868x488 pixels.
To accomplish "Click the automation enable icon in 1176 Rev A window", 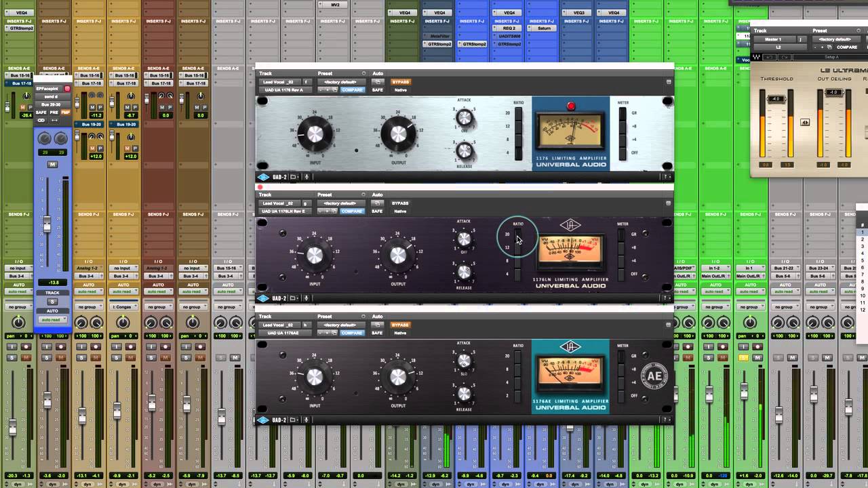I will (377, 82).
